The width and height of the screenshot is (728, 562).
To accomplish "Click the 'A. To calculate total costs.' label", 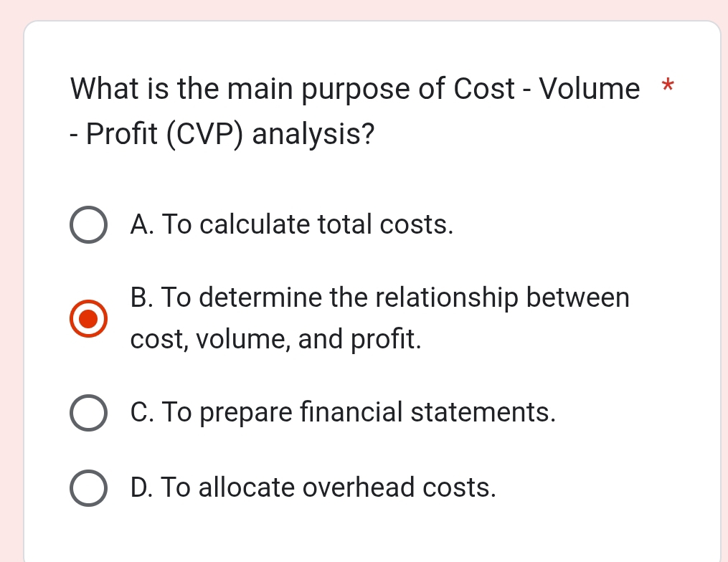I will click(292, 225).
